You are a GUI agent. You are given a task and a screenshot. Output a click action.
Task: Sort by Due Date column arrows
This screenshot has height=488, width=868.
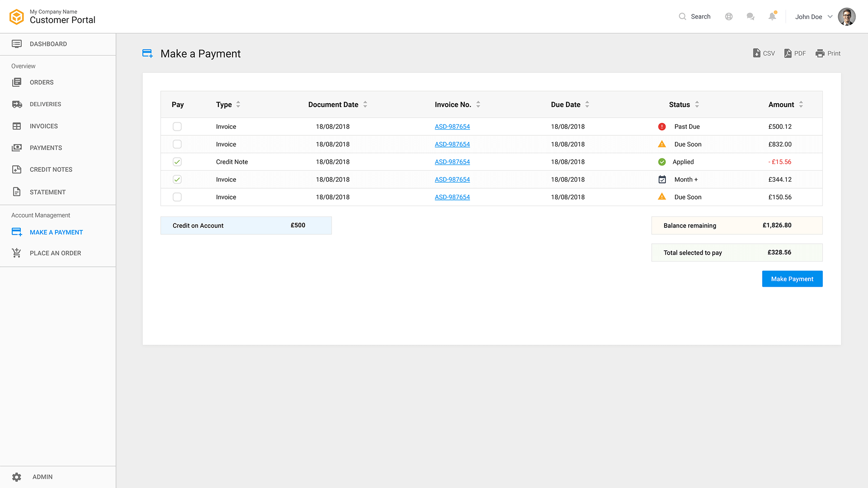(587, 105)
